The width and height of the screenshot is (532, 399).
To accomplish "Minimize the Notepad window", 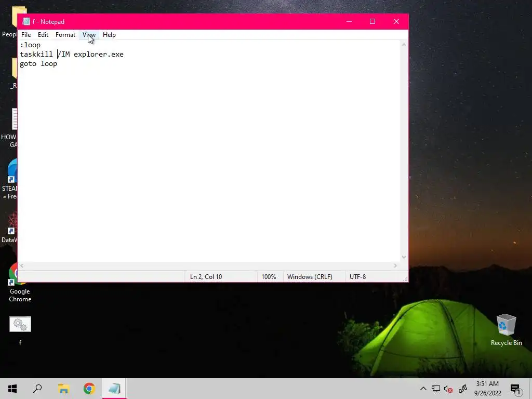I will [349, 21].
